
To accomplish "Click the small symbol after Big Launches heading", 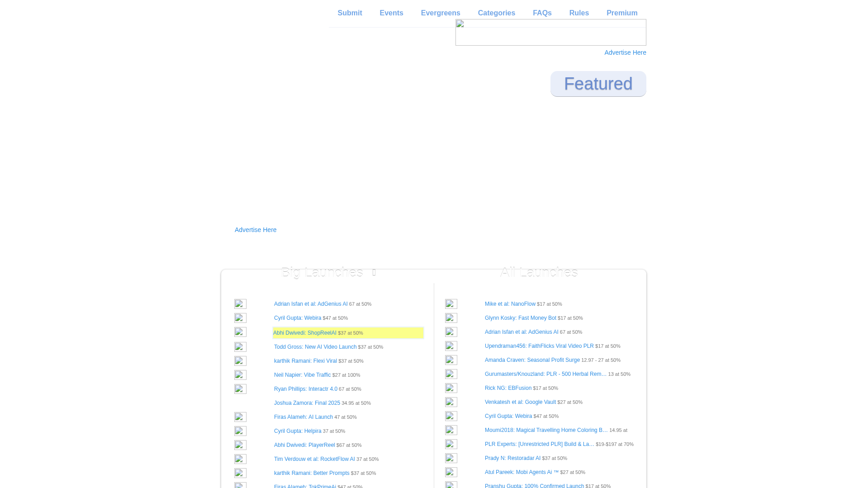I will click(374, 272).
